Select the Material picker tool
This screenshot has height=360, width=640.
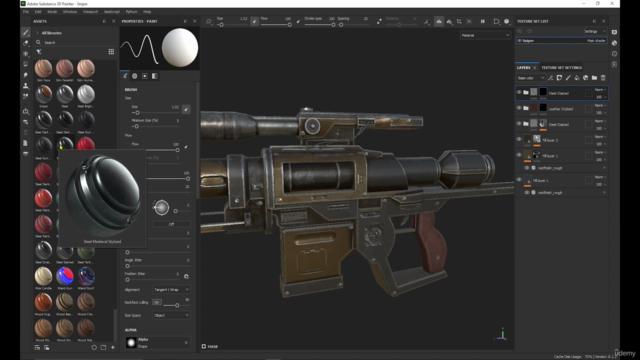pos(26,96)
